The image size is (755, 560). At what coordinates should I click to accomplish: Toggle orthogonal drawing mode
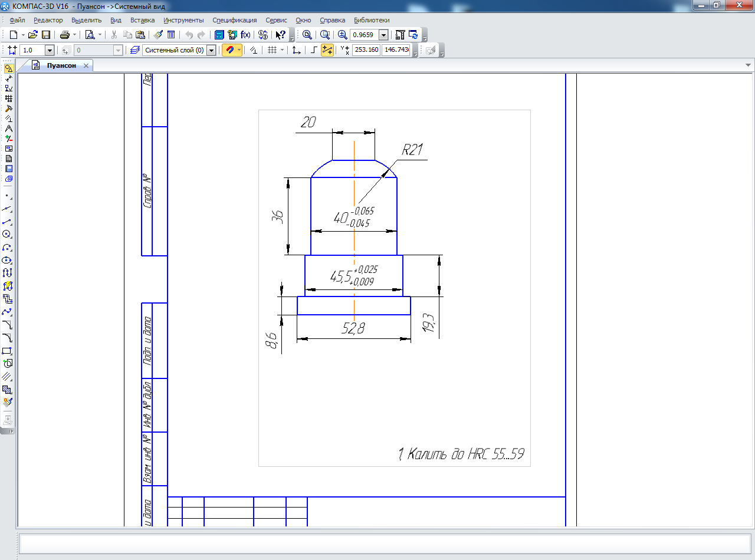click(314, 50)
